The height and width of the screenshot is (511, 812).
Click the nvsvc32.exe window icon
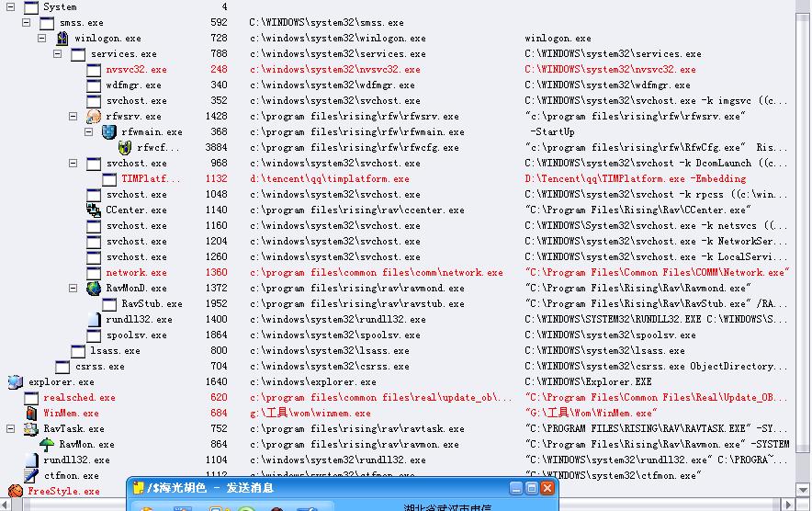pyautogui.click(x=94, y=70)
